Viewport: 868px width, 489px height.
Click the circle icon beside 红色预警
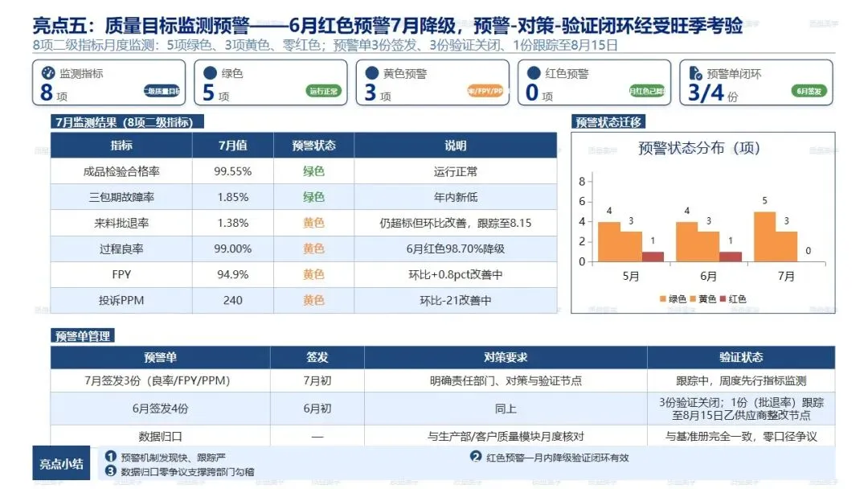pos(534,72)
